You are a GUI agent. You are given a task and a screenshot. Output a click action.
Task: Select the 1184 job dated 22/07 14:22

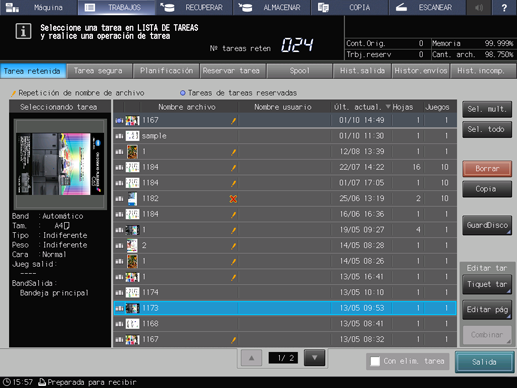(x=285, y=167)
